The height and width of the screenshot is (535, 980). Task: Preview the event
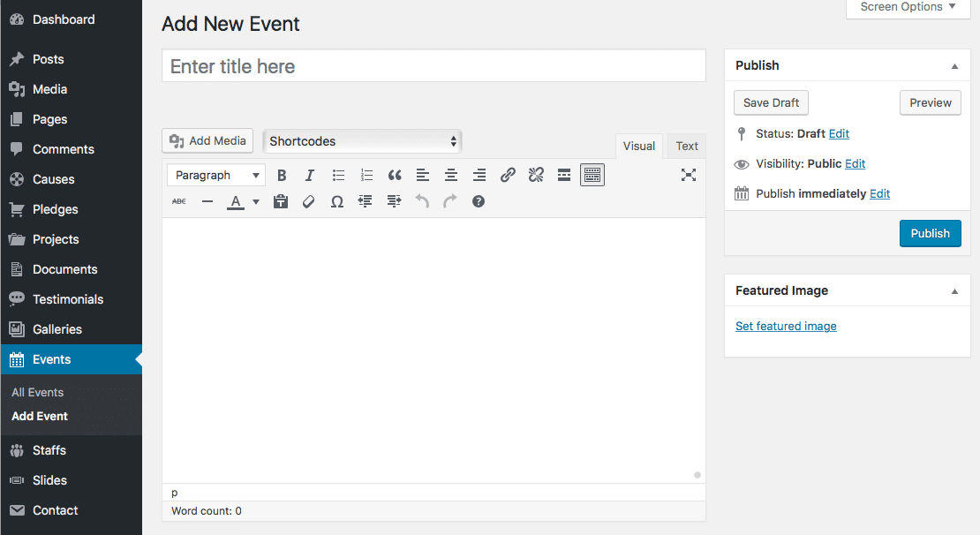pos(931,103)
